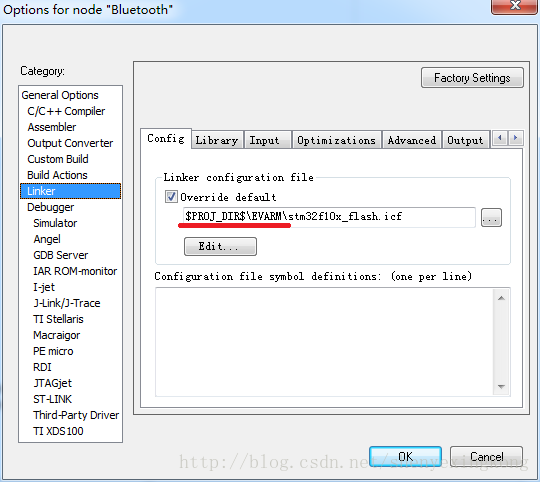This screenshot has width=540, height=482.
Task: Click symbol definitions scrollbar down arrow
Action: pos(501,387)
